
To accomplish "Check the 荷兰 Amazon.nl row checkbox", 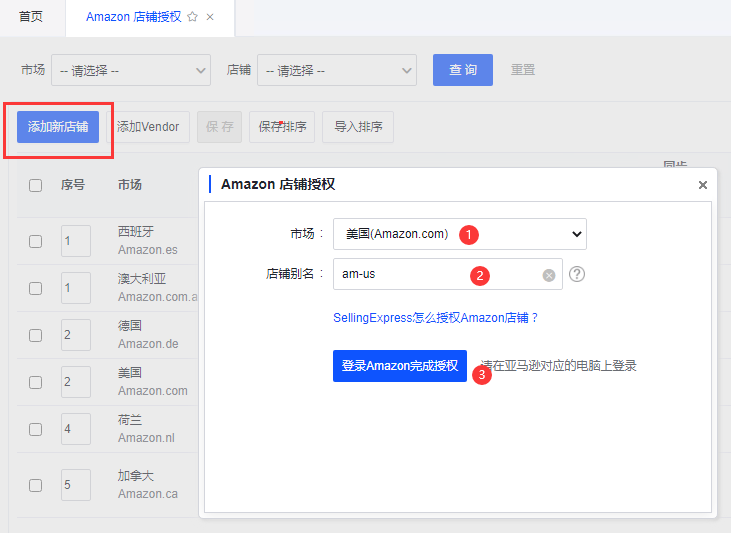I will click(35, 429).
